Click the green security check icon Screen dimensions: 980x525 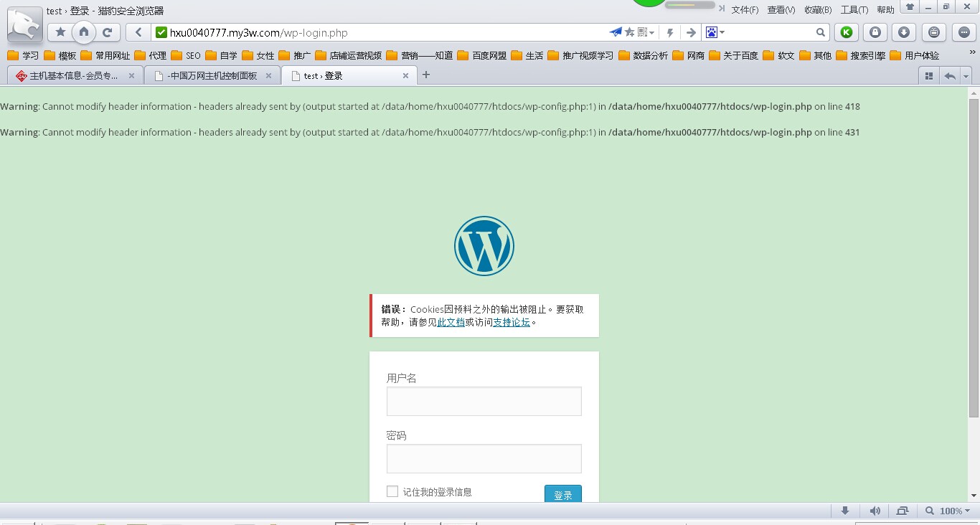tap(161, 32)
